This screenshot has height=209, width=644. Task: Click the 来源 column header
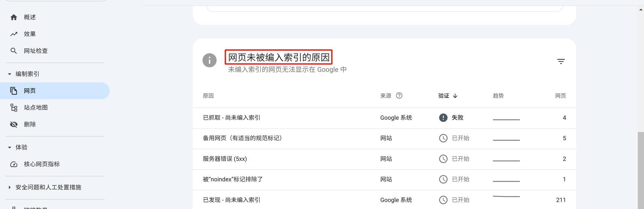click(x=386, y=96)
